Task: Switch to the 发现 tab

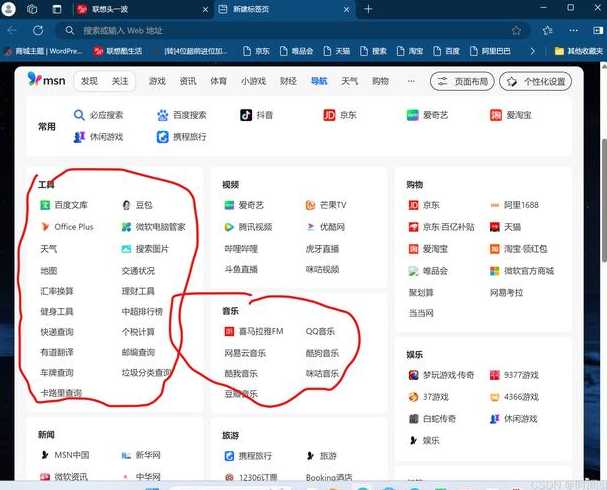Action: 89,81
